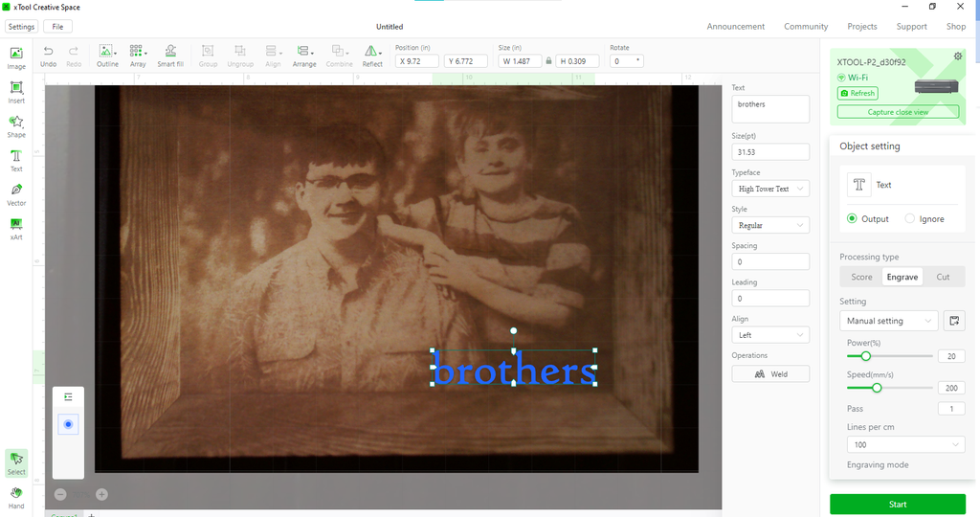Click the Weld button
Viewport: 980px width, 517px height.
coord(770,374)
